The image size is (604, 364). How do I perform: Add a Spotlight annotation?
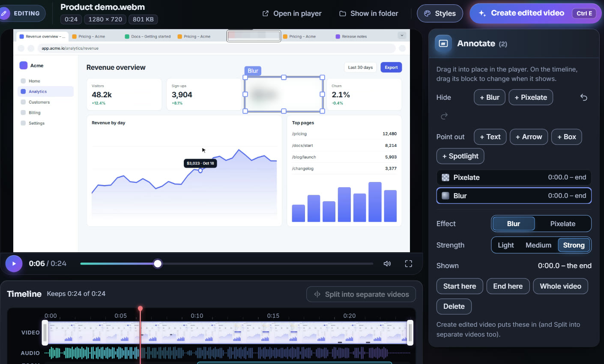pyautogui.click(x=460, y=156)
